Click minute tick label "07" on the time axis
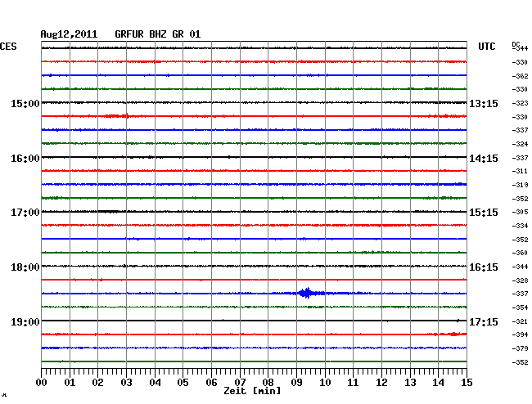Image resolution: width=532 pixels, height=404 pixels. 240,383
